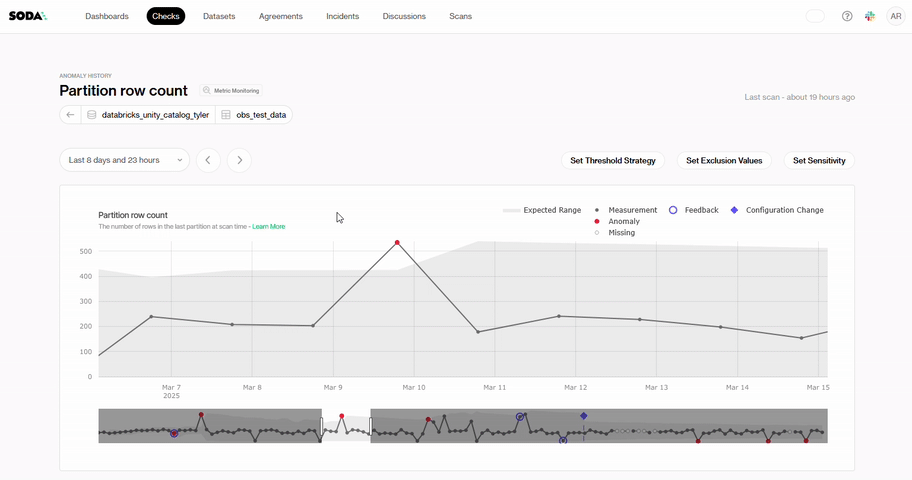Click the range slider's left handle
The height and width of the screenshot is (480, 912).
[321, 426]
